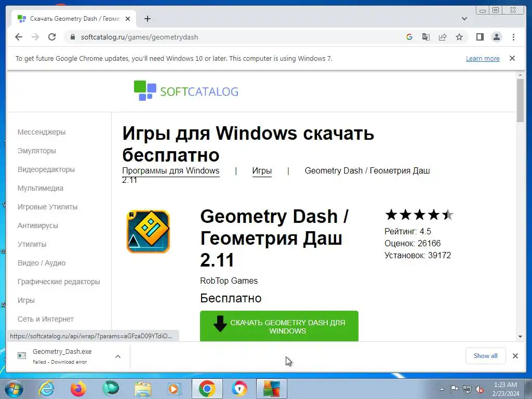View site information lock icon
532x399 pixels.
pyautogui.click(x=72, y=37)
